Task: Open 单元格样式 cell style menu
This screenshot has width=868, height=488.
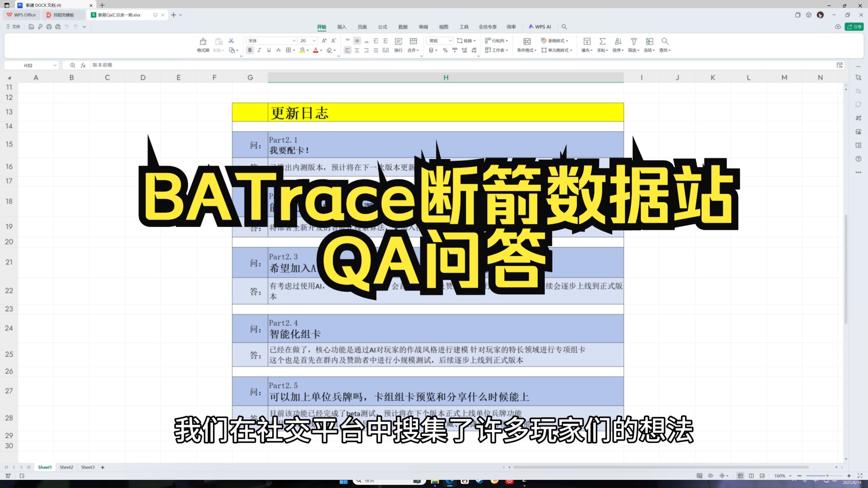Action: click(x=557, y=50)
